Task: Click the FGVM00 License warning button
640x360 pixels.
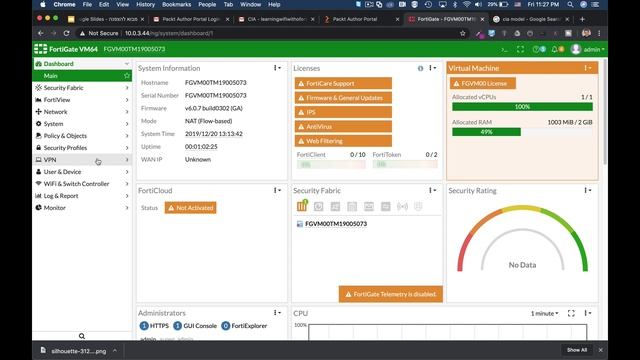Action: point(483,83)
